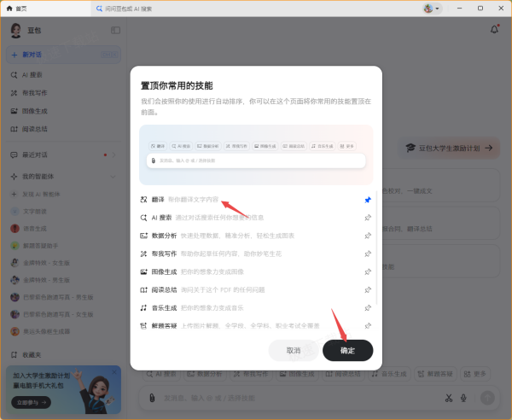Open 阅读总结 in the sidebar

click(x=63, y=129)
